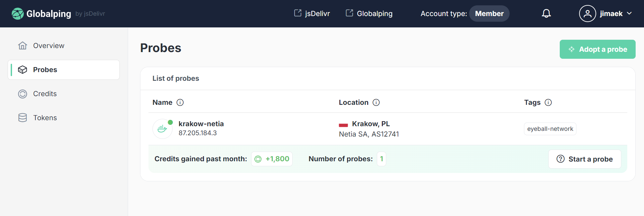
Task: Click the user avatar icon
Action: tap(587, 14)
